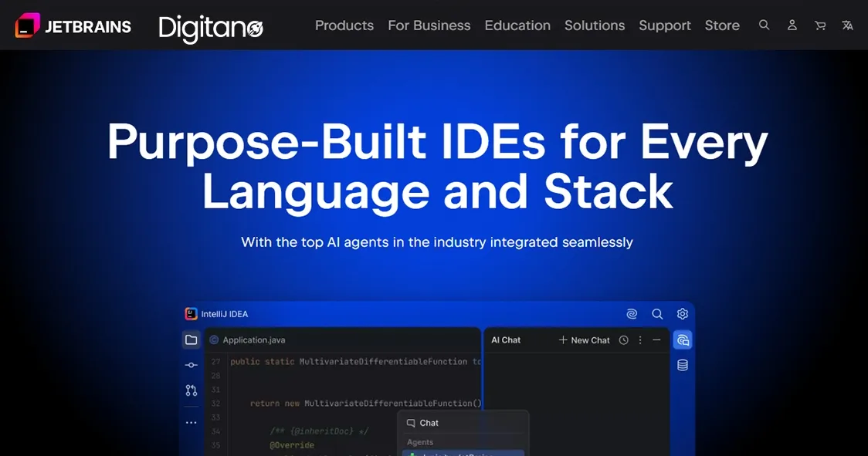The image size is (868, 456).
Task: Click the Agents label in popup
Action: (x=420, y=442)
